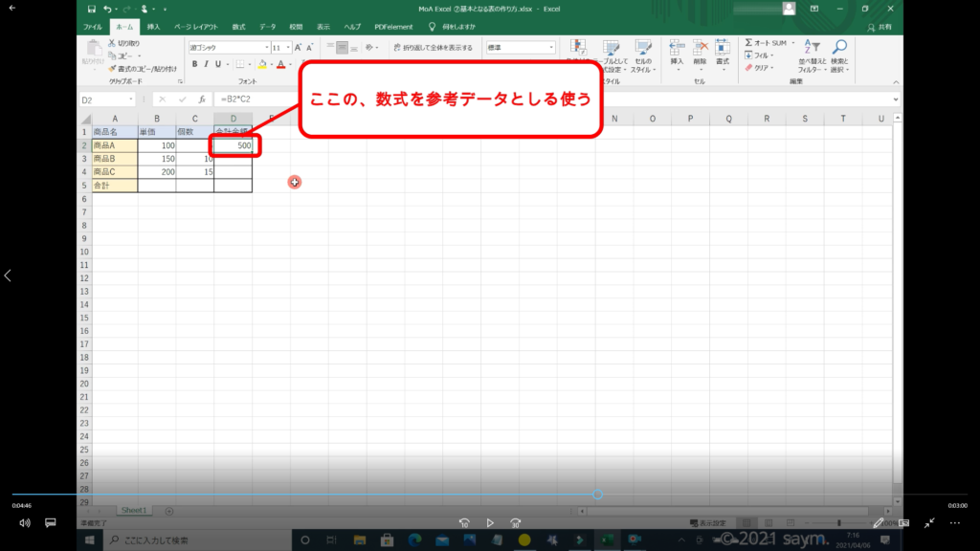Open the Insert ribbon tab
980x551 pixels.
pyautogui.click(x=153, y=27)
